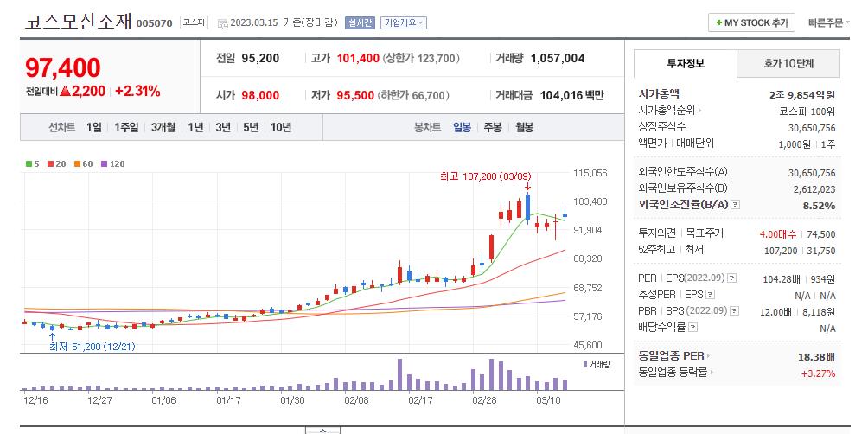This screenshot has height=434, width=868.
Task: Click the +2.31% change rate
Action: point(137,92)
